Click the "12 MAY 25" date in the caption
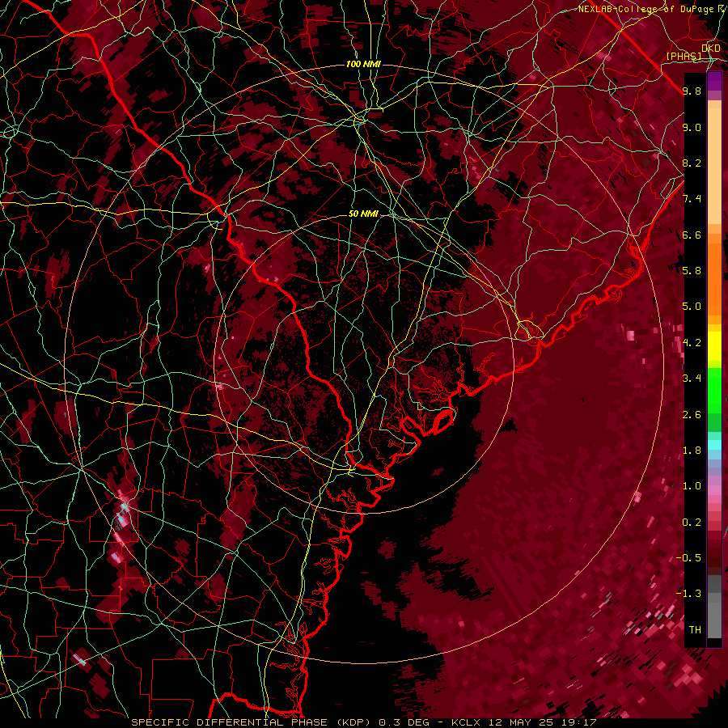 [x=519, y=722]
